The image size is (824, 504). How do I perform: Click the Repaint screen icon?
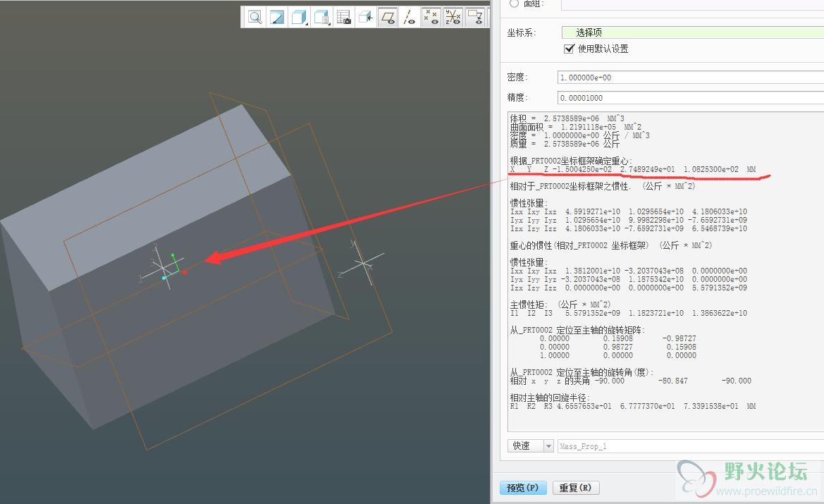277,18
